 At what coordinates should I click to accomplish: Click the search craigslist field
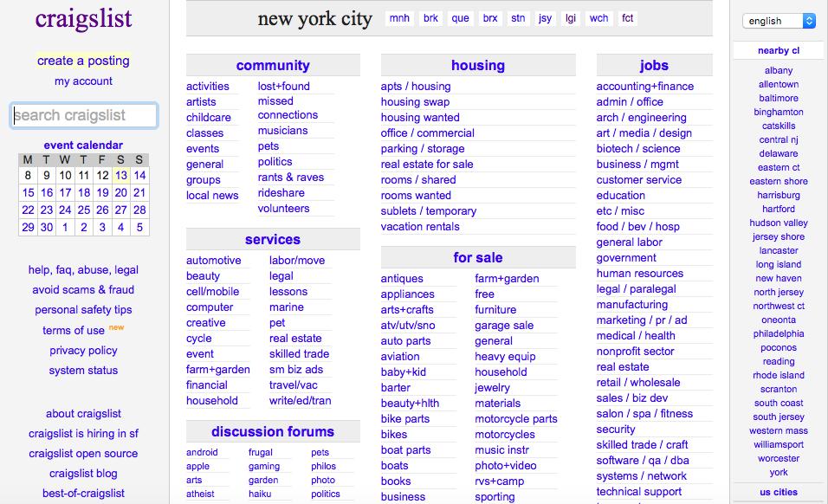(84, 115)
